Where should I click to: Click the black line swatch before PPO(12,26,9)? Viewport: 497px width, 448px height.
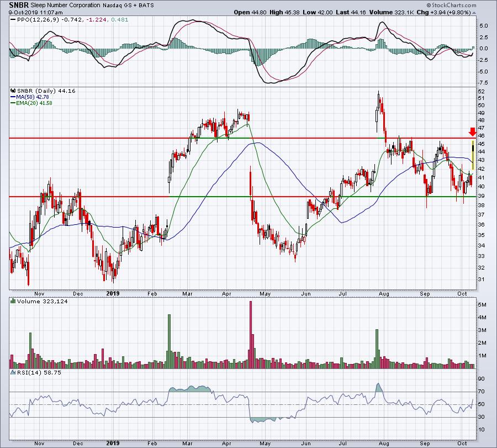(13, 20)
